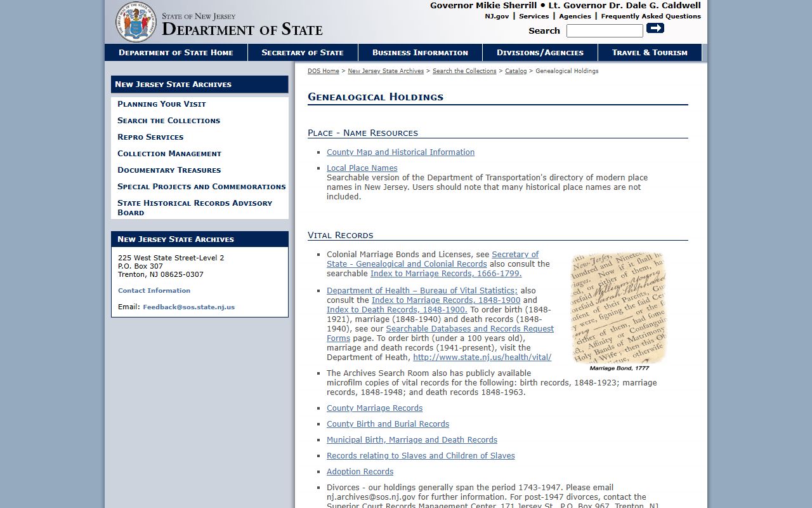The image size is (812, 508).
Task: Click the New Jersey state seal logo
Action: 136,22
